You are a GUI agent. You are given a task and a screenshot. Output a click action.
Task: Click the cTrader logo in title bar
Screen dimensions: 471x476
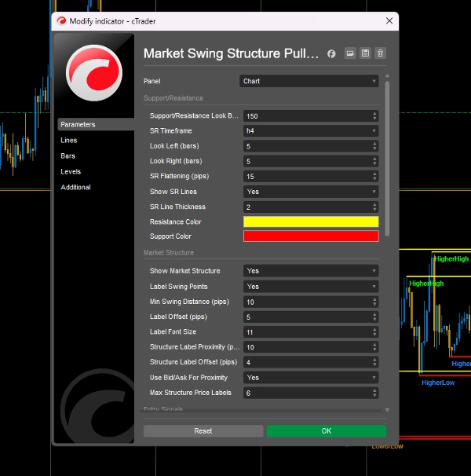(61, 21)
